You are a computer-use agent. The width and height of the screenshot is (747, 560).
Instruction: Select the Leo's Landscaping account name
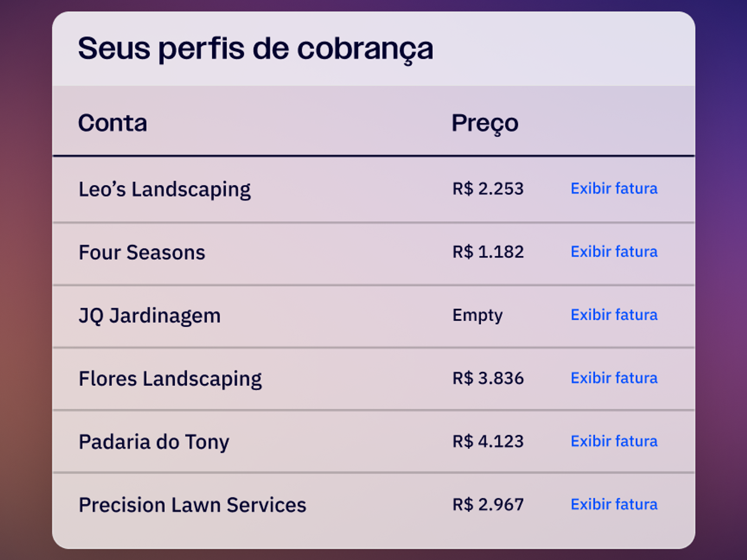(164, 189)
